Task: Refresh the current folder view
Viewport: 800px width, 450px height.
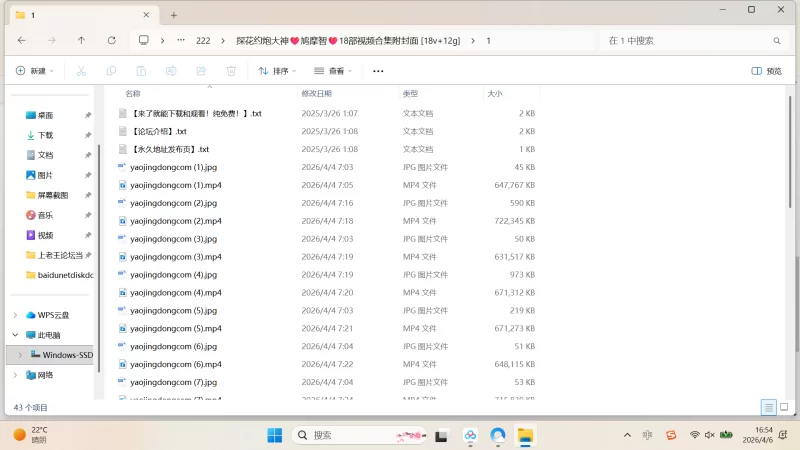Action: (111, 40)
